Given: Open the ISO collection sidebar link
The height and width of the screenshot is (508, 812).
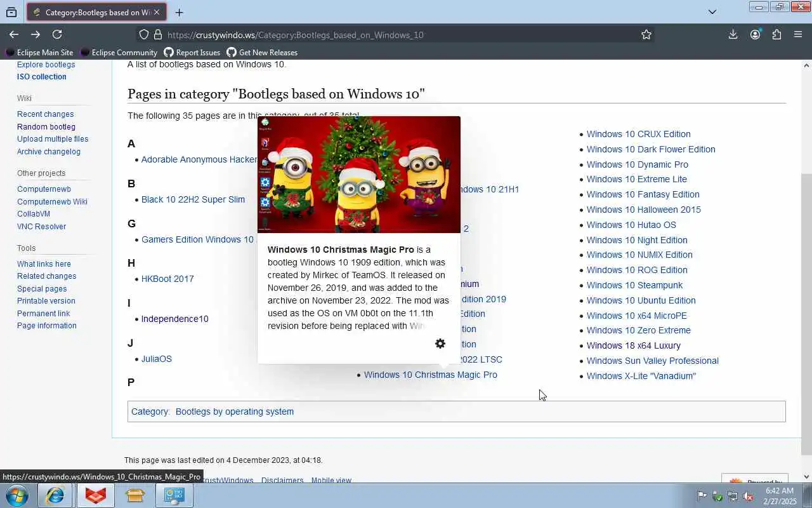Looking at the screenshot, I should click(x=41, y=77).
